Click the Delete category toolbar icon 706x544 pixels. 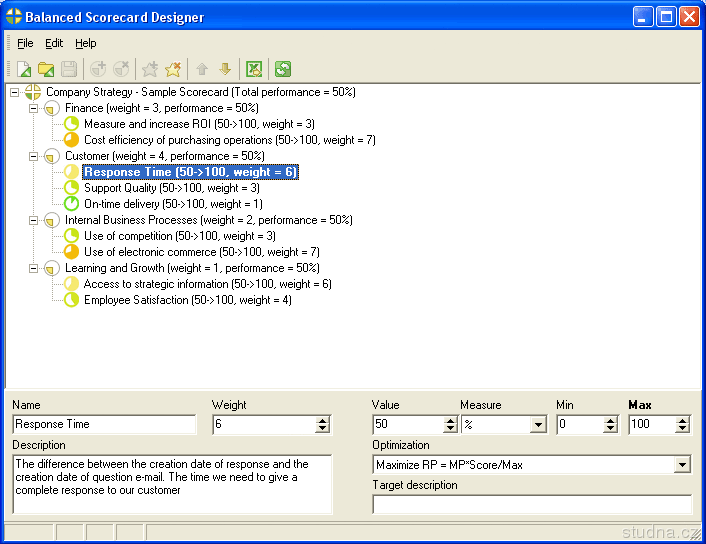point(121,69)
